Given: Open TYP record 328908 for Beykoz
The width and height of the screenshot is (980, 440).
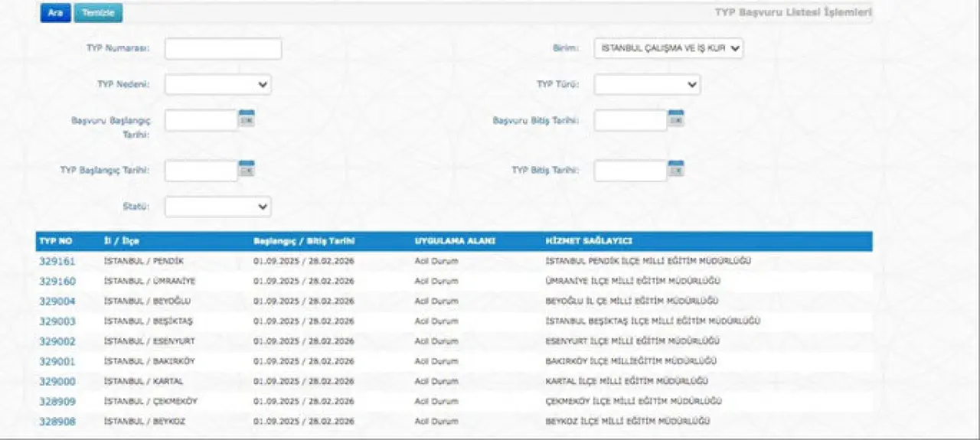Looking at the screenshot, I should pyautogui.click(x=57, y=421).
